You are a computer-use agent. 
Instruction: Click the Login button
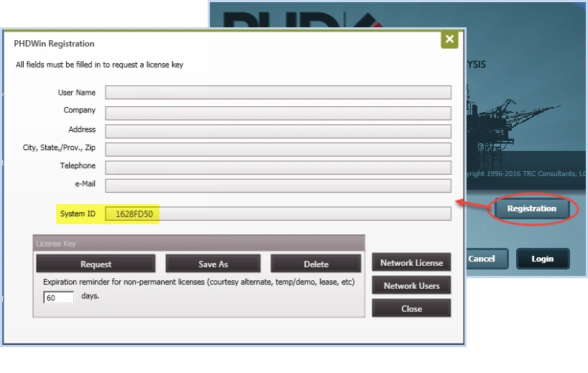(542, 259)
